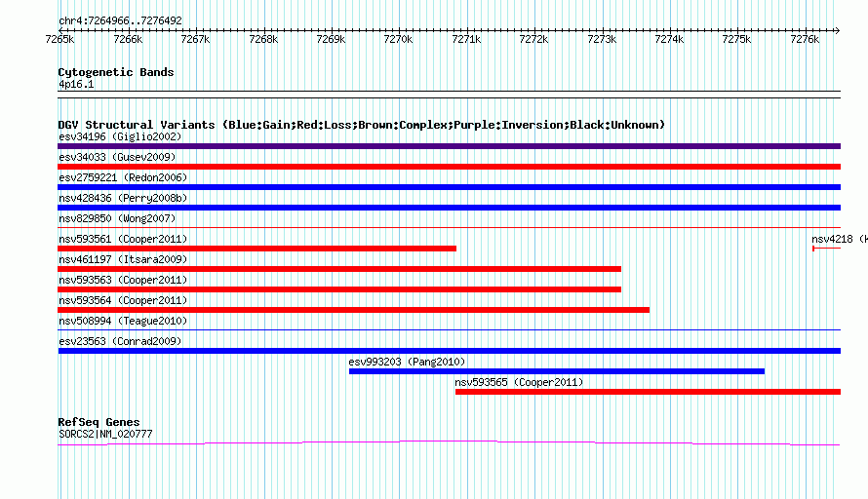This screenshot has height=499, width=868.
Task: Open the nsv593561 (Cooper2011) label
Action: 123,239
